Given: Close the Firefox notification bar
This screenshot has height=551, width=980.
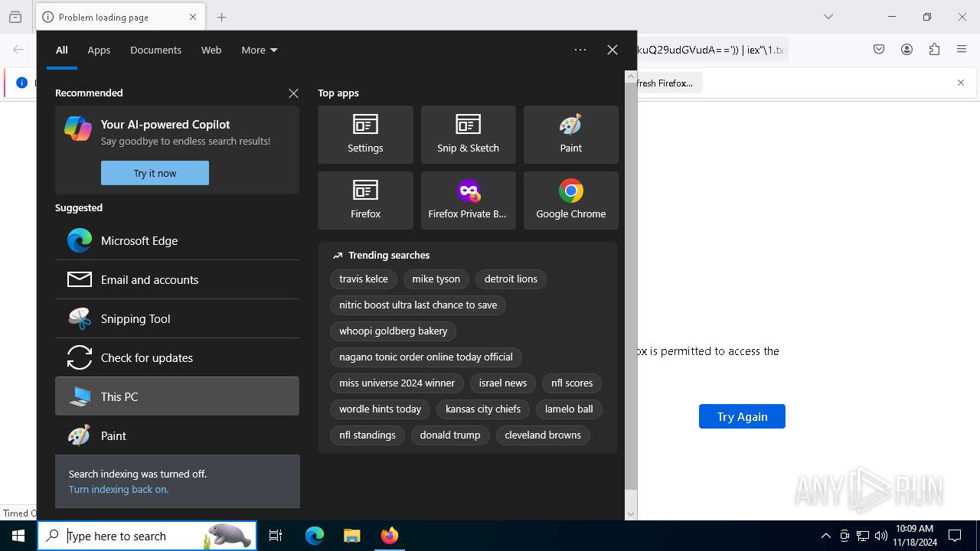Looking at the screenshot, I should coord(961,83).
